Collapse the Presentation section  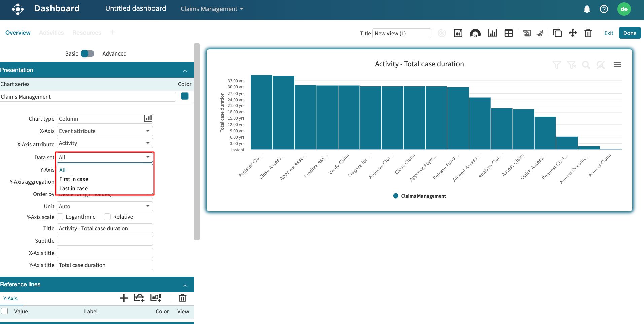pos(185,70)
